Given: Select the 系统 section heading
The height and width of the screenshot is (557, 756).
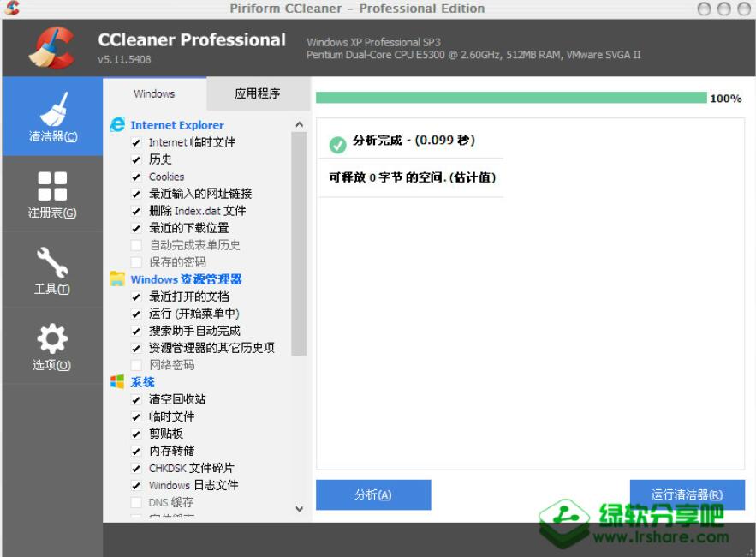Looking at the screenshot, I should (143, 382).
